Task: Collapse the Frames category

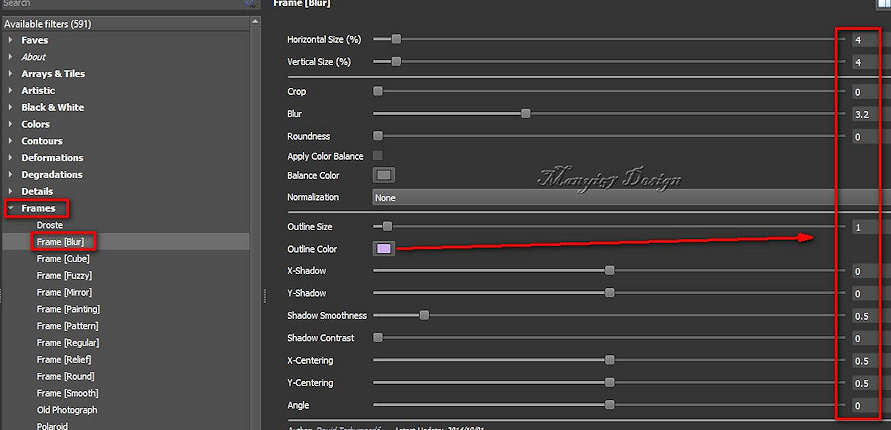Action: click(12, 208)
